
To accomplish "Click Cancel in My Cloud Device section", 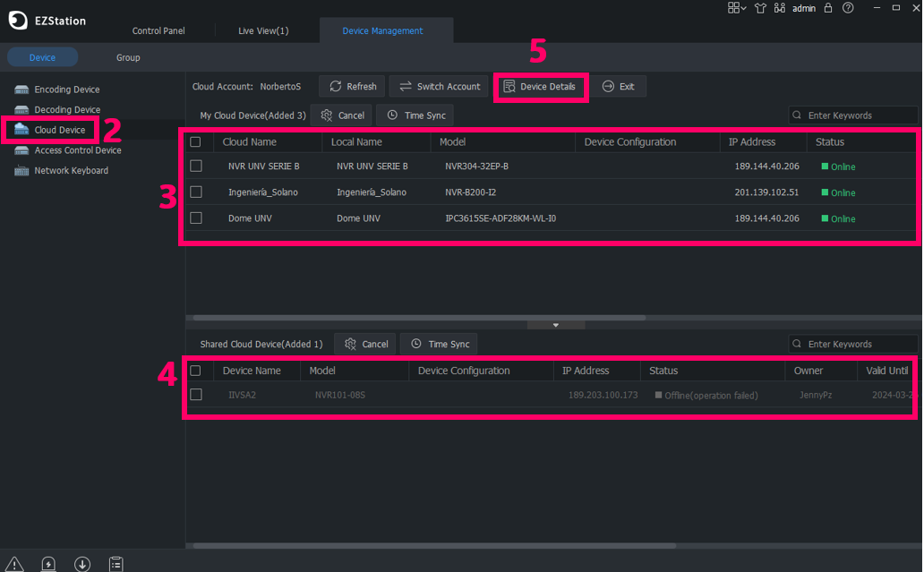I will 342,115.
